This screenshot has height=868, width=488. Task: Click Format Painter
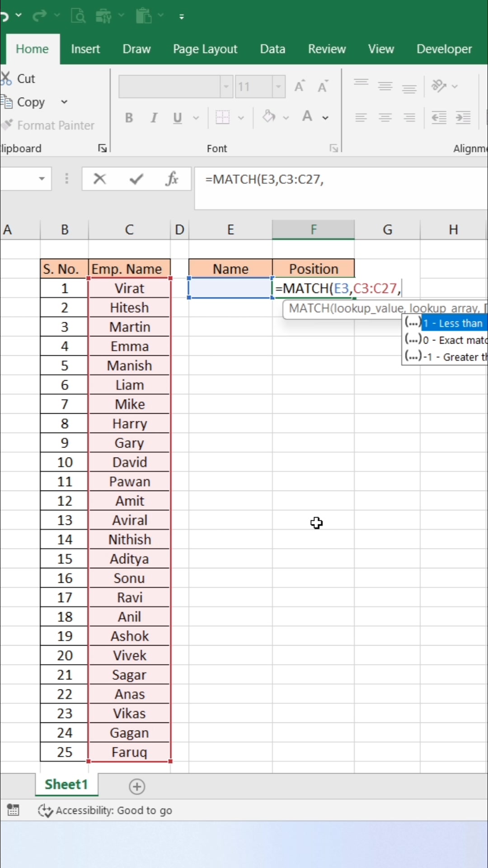tap(48, 125)
